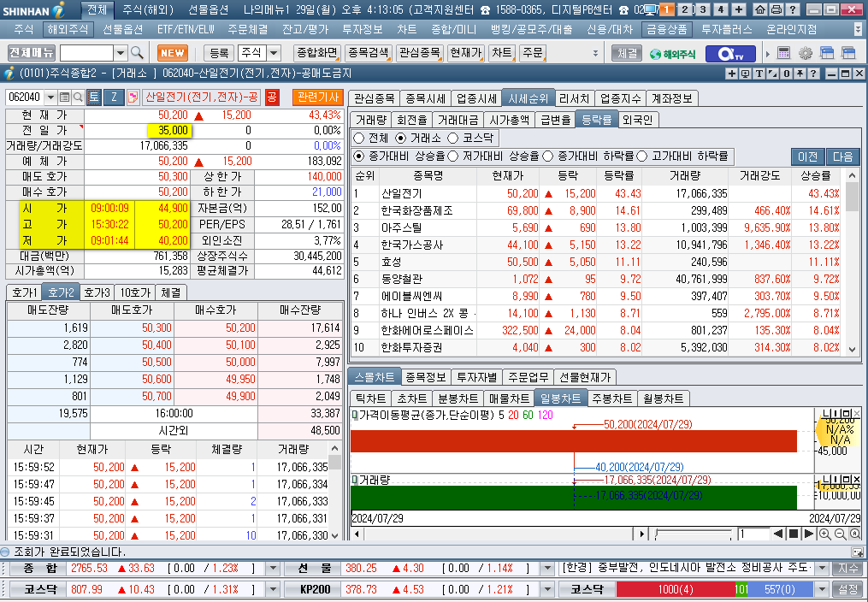Click the chart count input field showing 1
Image resolution: width=868 pixels, height=602 pixels.
(x=753, y=534)
